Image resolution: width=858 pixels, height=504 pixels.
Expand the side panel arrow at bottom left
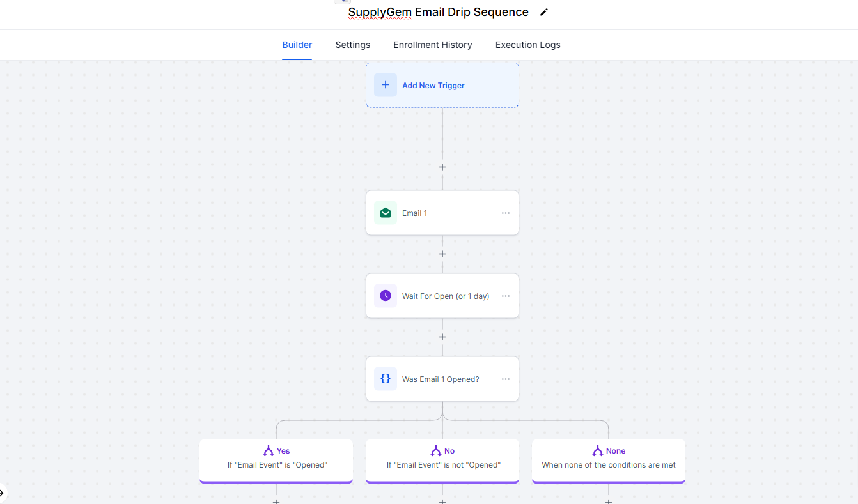pyautogui.click(x=2, y=493)
